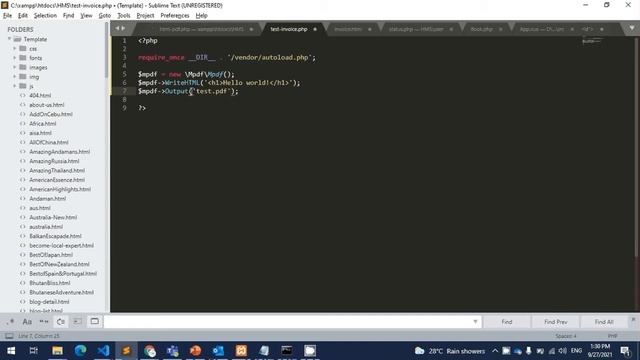Expand the fonts folder
Screen dimensions: 640x360
(15, 58)
